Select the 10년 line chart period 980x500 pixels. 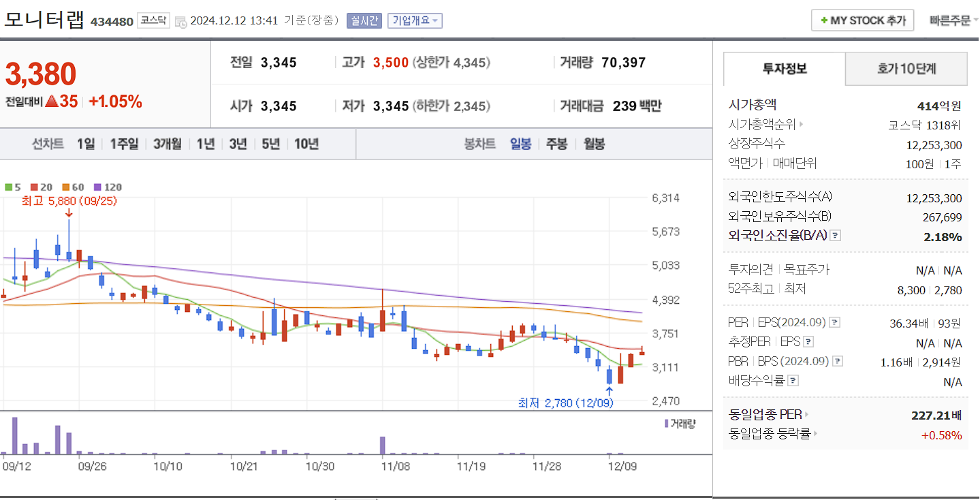(x=306, y=144)
